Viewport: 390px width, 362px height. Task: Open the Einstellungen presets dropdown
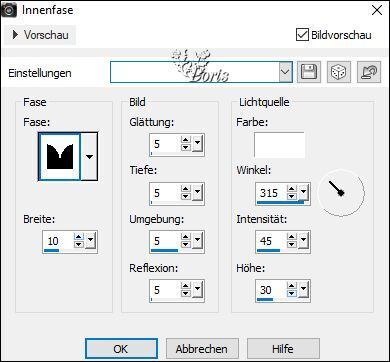pyautogui.click(x=285, y=72)
